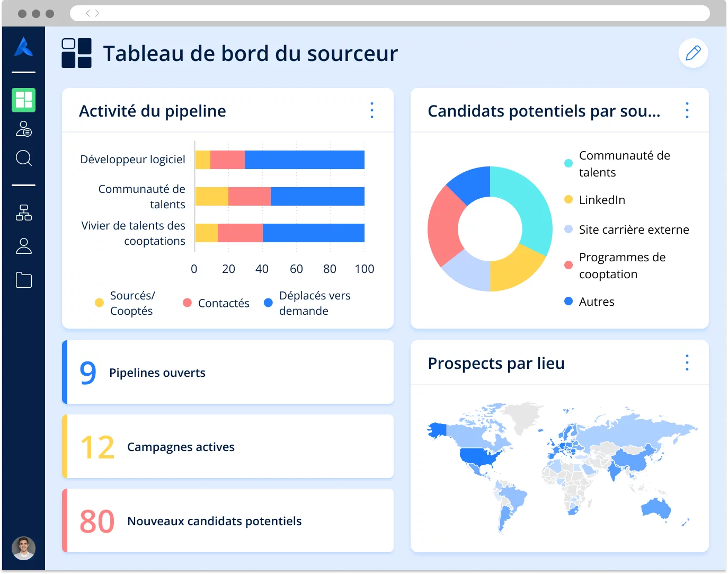Open the org chart icon in sidebar
The width and height of the screenshot is (728, 574).
pos(23,213)
